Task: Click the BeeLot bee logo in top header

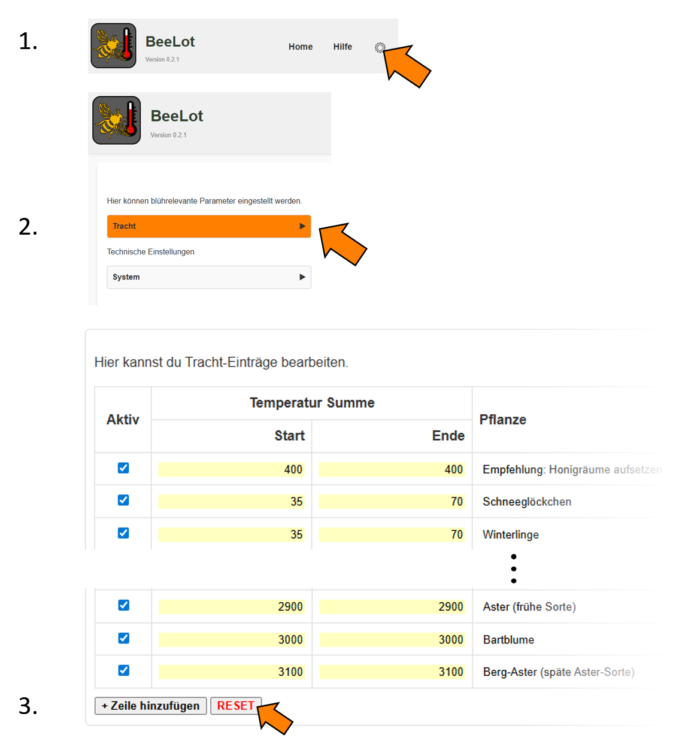Action: (114, 46)
